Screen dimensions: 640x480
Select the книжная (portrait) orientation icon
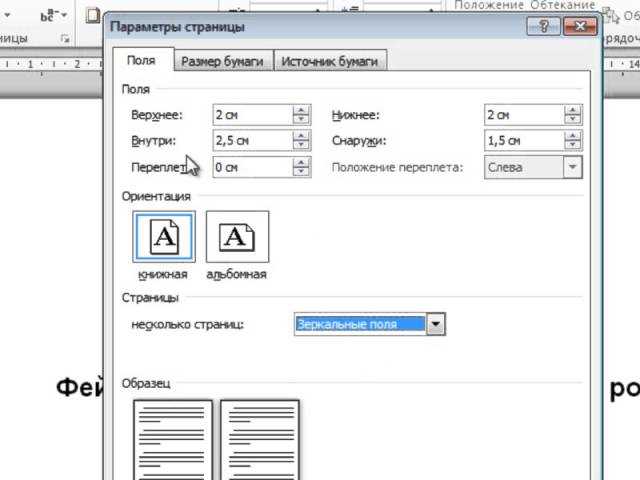(163, 236)
